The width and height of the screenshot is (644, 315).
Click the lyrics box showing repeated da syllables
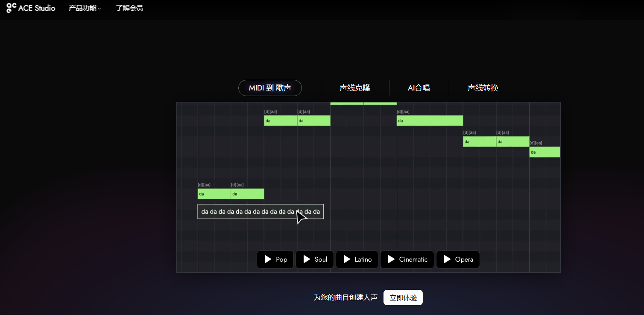pyautogui.click(x=261, y=211)
